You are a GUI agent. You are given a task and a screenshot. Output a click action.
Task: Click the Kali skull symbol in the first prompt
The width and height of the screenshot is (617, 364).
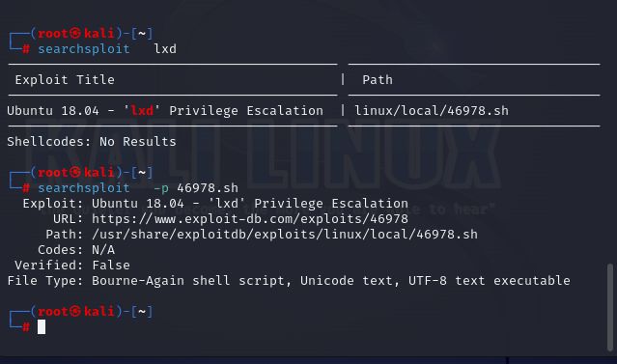(x=75, y=34)
